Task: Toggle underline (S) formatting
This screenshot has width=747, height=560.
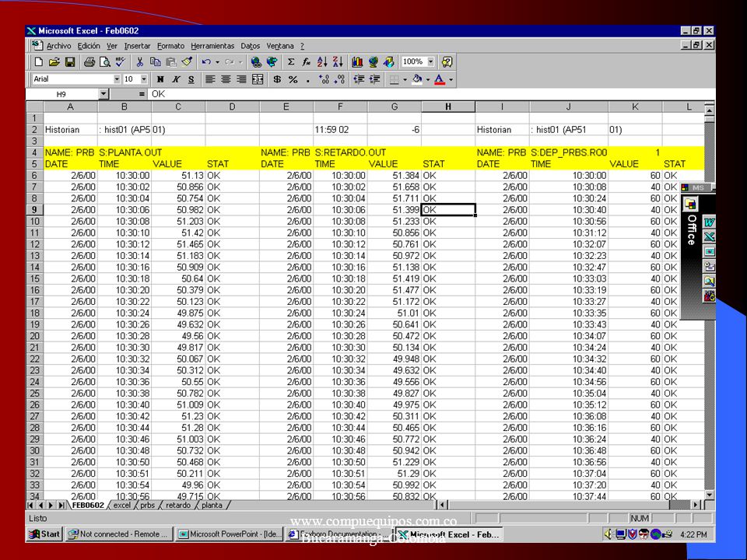Action: pyautogui.click(x=191, y=79)
